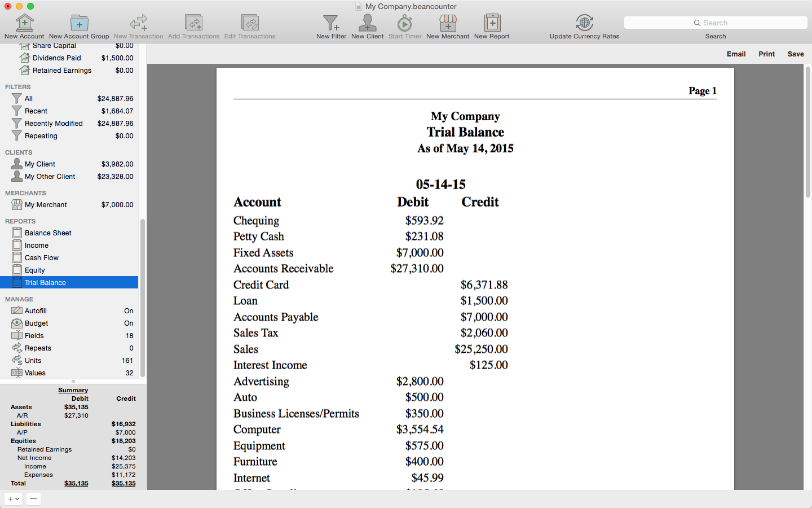Click the Credit Card row in report
The height and width of the screenshot is (508, 812).
[x=370, y=285]
